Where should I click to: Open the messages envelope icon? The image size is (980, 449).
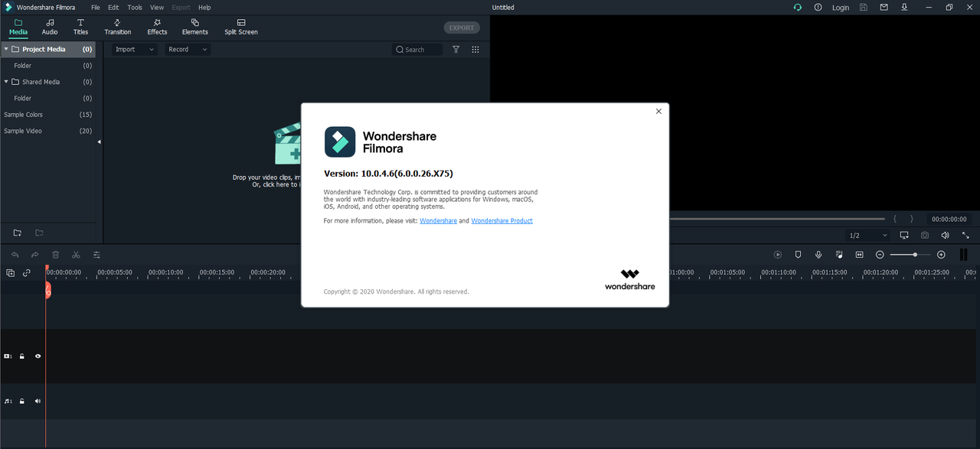(x=884, y=8)
